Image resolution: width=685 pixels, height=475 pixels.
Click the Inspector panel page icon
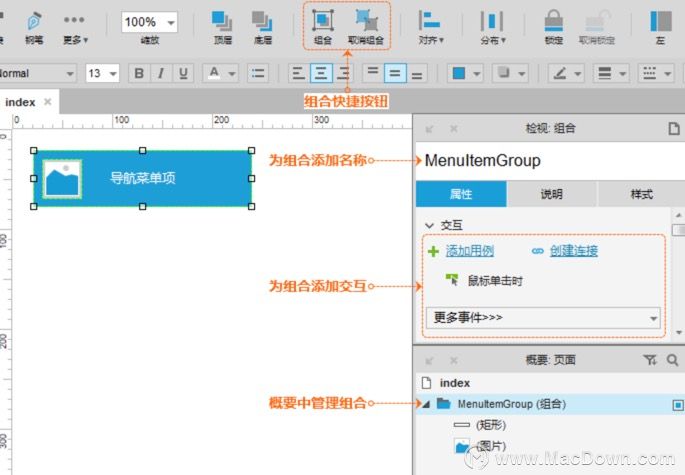[x=674, y=128]
